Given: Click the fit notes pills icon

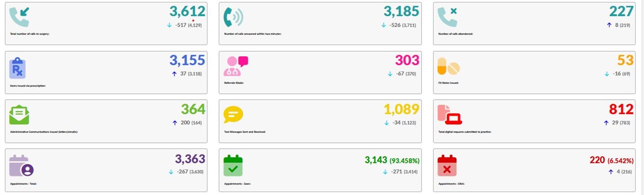Looking at the screenshot, I should (x=448, y=66).
